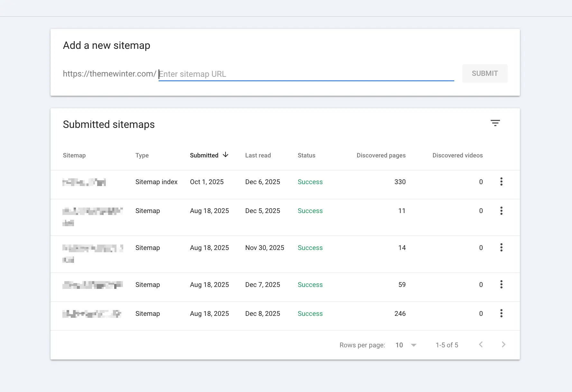Screen dimensions: 572x392
Task: Open options menu on the 11-page sitemap row
Action: point(501,211)
